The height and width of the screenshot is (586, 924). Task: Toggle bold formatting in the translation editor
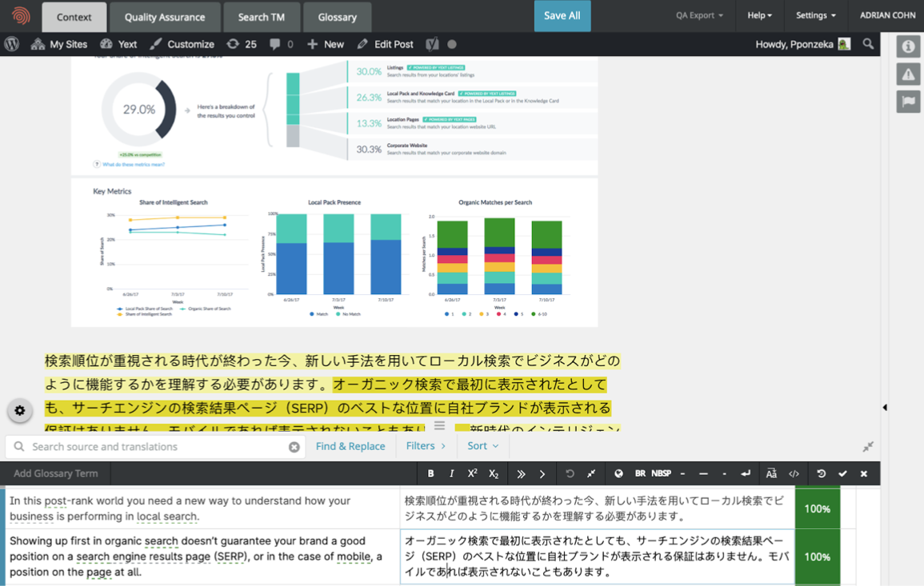click(430, 473)
